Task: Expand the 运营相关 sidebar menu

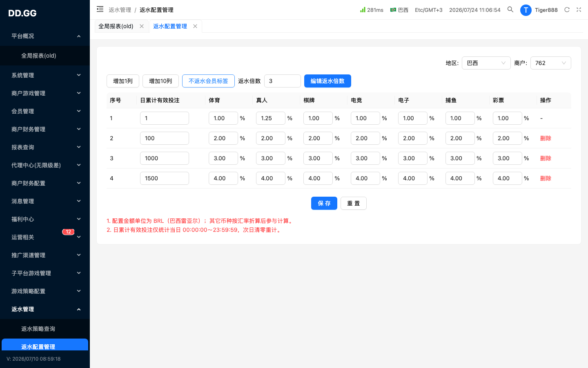Action: point(45,237)
